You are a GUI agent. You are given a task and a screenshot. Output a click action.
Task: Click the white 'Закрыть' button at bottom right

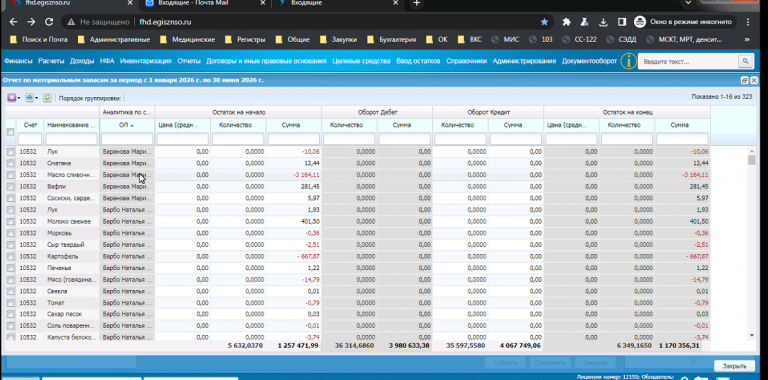(x=734, y=366)
